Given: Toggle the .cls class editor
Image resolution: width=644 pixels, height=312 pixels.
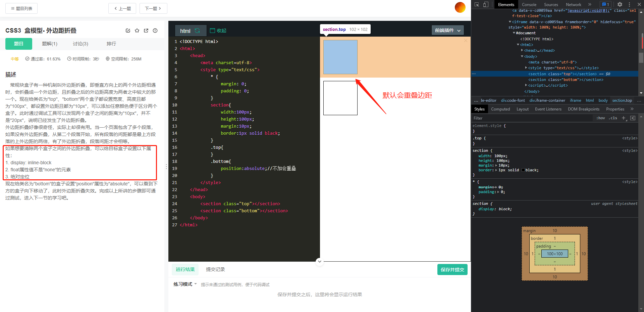Looking at the screenshot, I should (x=613, y=118).
